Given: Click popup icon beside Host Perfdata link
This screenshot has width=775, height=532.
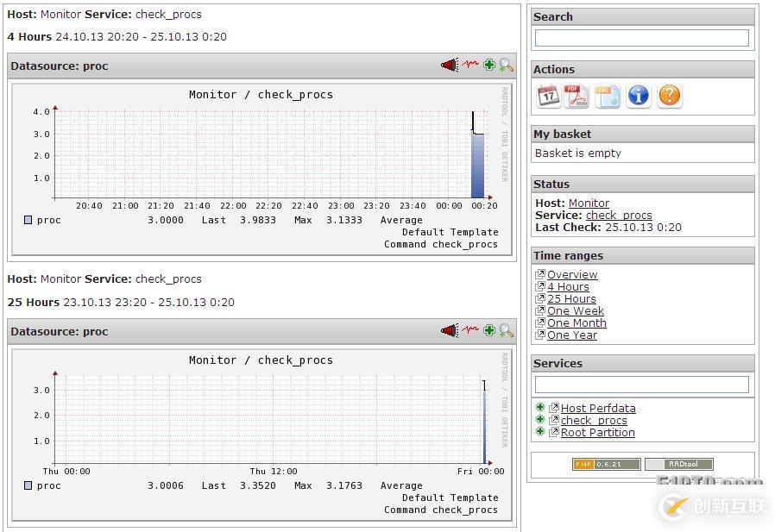Looking at the screenshot, I should (x=554, y=408).
